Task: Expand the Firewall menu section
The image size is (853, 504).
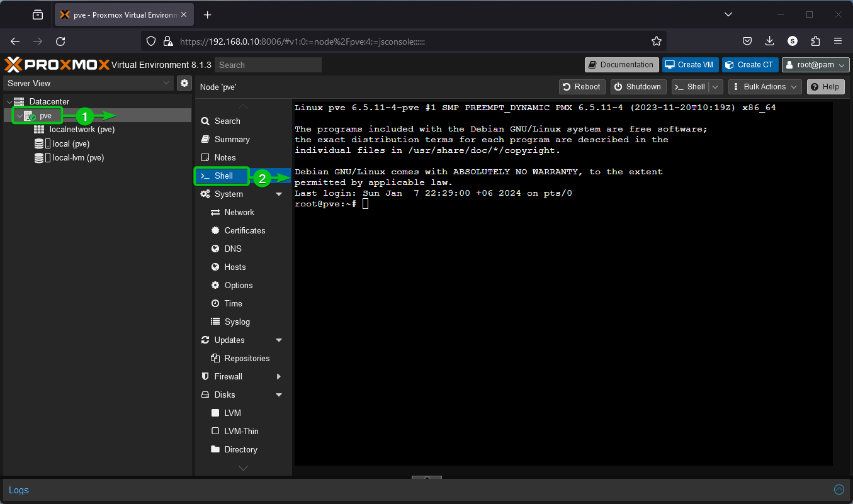Action: coord(280,377)
